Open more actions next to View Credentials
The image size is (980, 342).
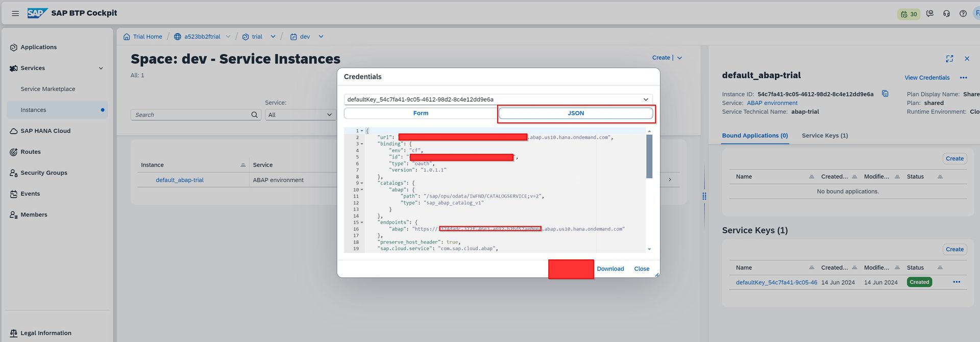pyautogui.click(x=963, y=78)
